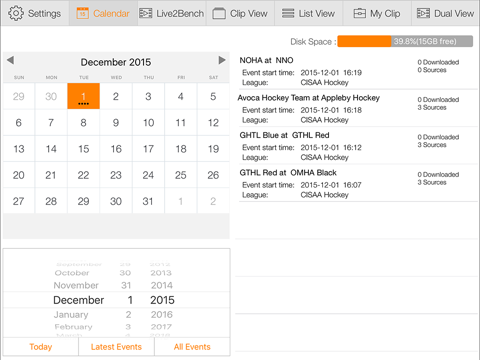Open NOHA at NNO event
480x360 pixels.
(x=358, y=71)
